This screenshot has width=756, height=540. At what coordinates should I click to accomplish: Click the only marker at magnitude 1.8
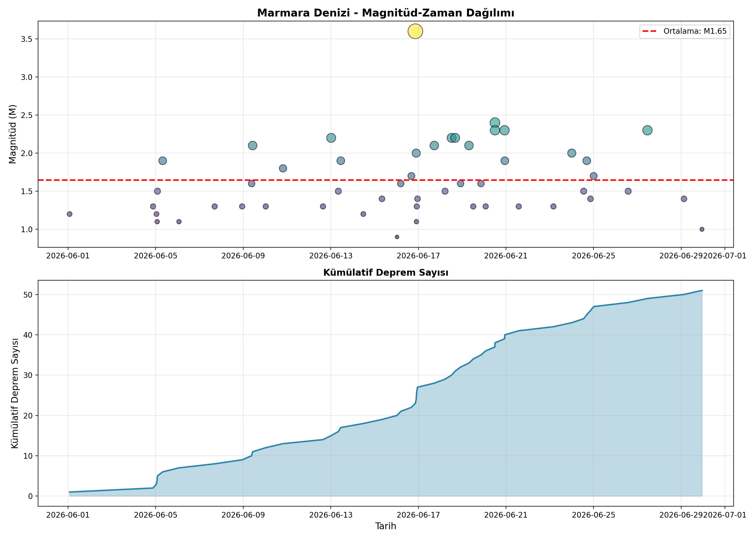coord(283,168)
